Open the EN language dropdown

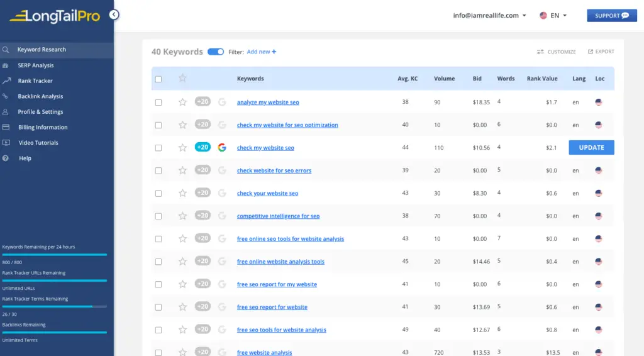(553, 16)
